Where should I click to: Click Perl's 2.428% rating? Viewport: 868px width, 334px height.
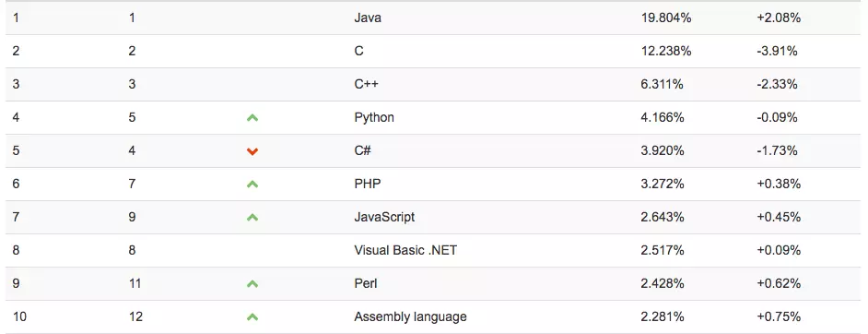pyautogui.click(x=663, y=283)
